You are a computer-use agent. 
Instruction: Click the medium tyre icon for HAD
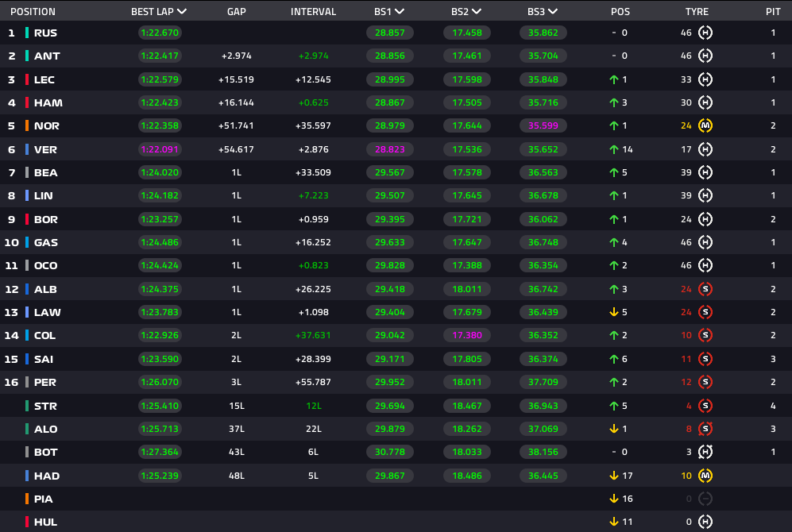[705, 476]
